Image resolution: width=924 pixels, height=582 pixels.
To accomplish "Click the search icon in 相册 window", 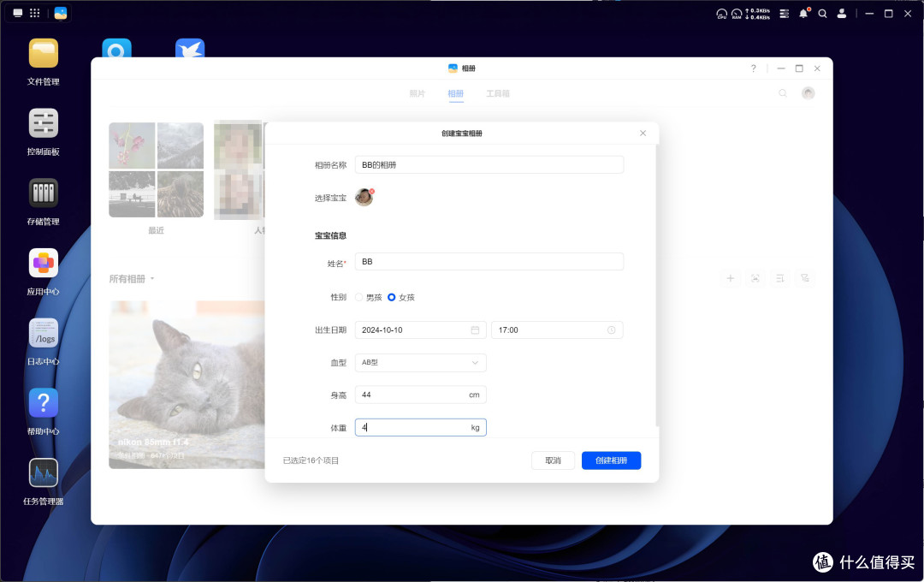I will point(783,93).
